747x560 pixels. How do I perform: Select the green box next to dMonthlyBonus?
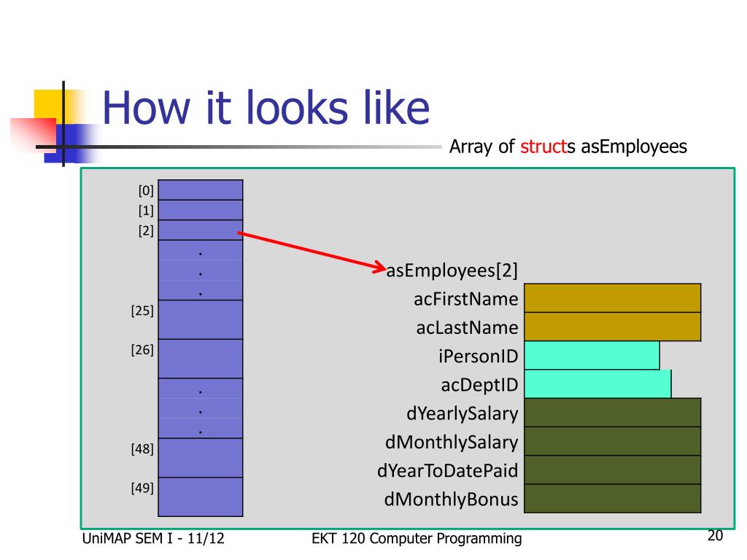(x=613, y=499)
